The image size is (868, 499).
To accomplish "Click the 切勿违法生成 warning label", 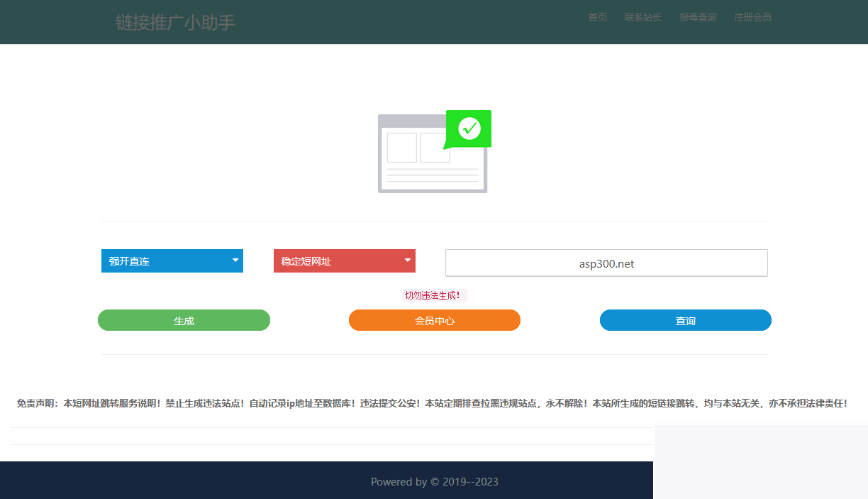I will (434, 295).
